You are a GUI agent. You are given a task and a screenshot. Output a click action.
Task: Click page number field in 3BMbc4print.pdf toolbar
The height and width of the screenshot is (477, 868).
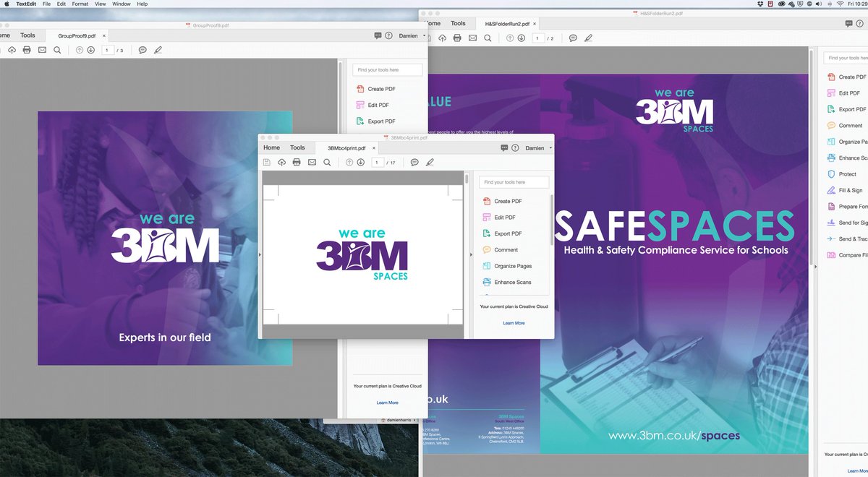(378, 163)
